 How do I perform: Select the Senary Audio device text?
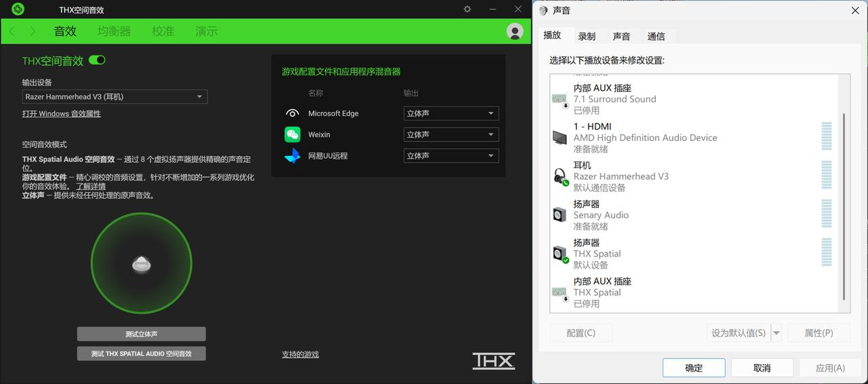(x=601, y=215)
